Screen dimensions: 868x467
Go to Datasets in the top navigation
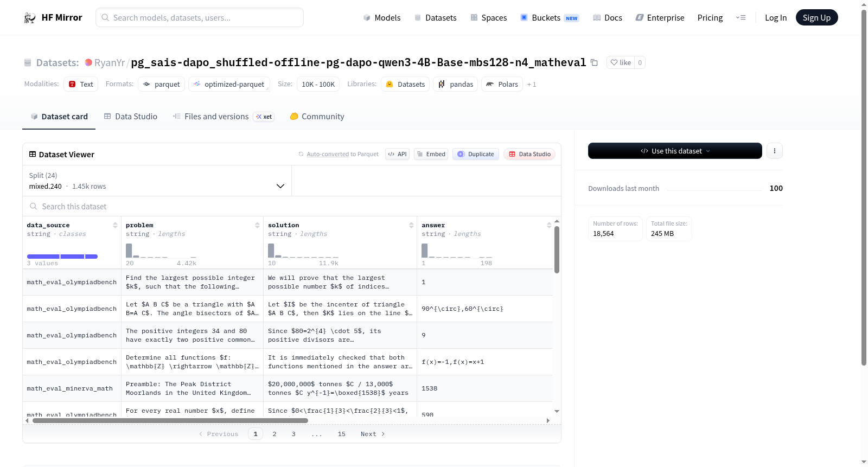[x=436, y=17]
